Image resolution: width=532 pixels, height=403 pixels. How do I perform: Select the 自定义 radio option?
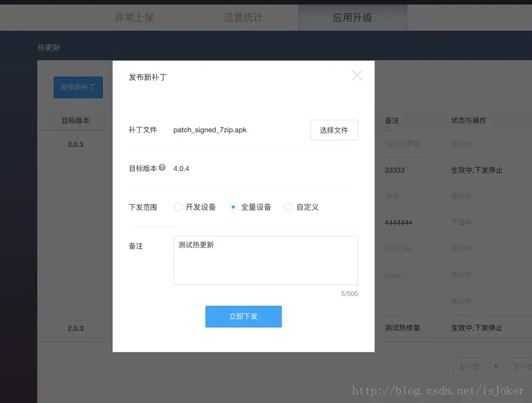tap(287, 207)
